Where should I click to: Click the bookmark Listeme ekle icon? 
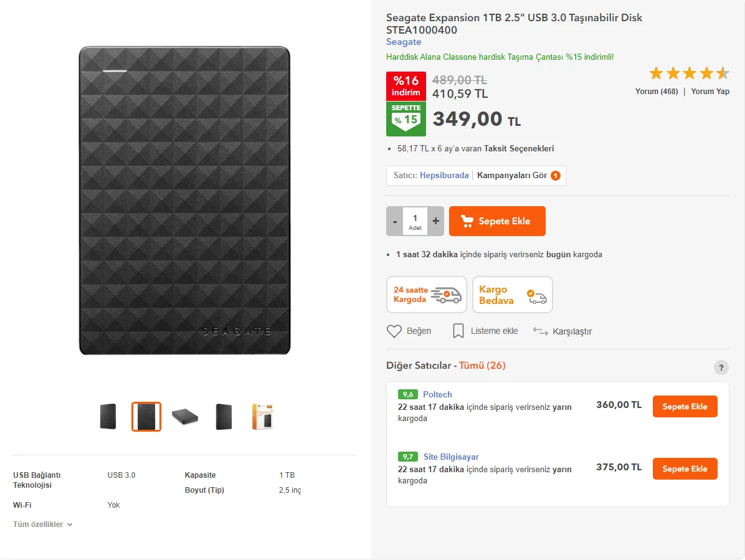pos(458,331)
